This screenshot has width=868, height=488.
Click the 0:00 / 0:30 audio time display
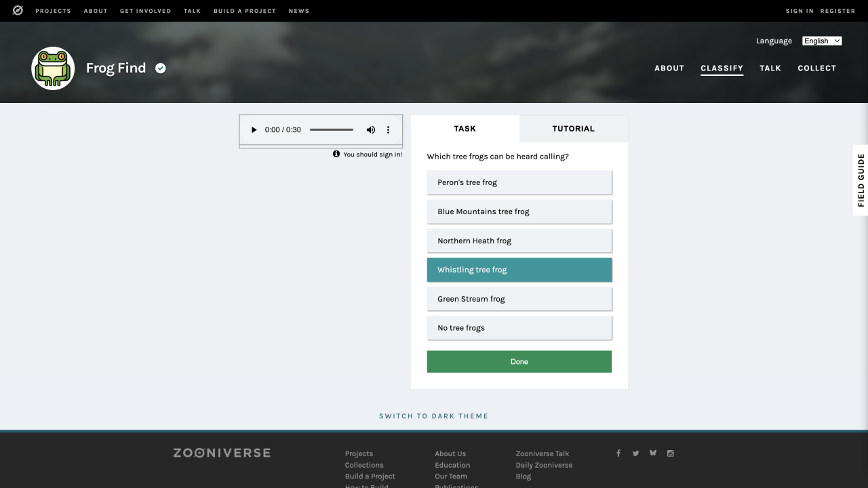283,129
